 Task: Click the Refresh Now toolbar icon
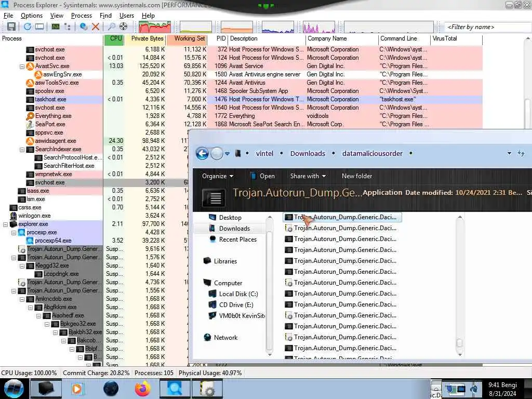[28, 26]
